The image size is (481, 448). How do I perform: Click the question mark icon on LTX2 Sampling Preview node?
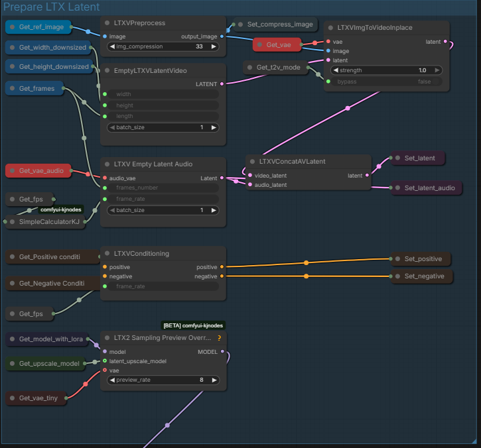(x=219, y=338)
